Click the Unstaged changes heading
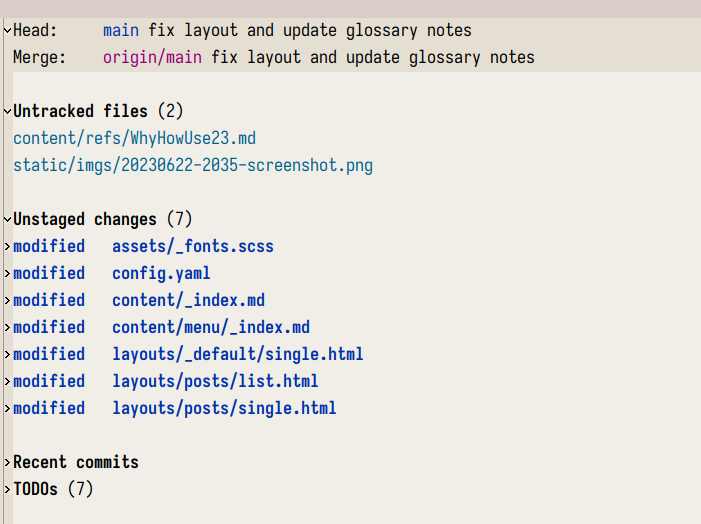 (103, 220)
